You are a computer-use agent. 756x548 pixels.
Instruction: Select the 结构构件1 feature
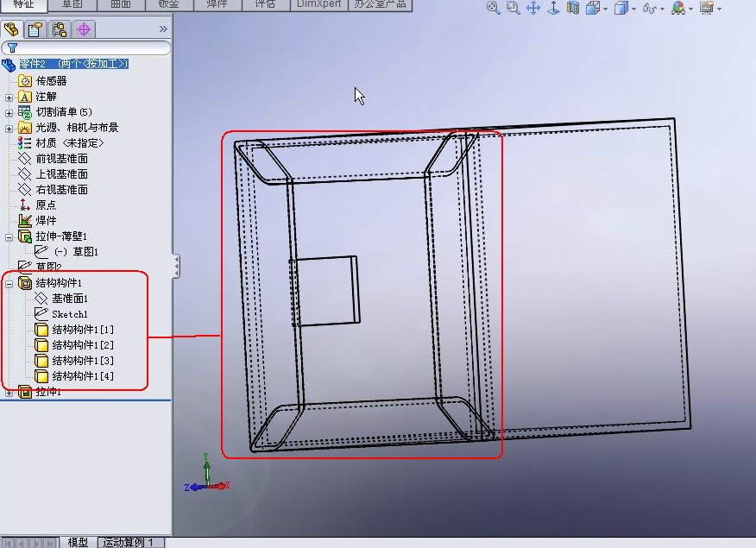[59, 282]
